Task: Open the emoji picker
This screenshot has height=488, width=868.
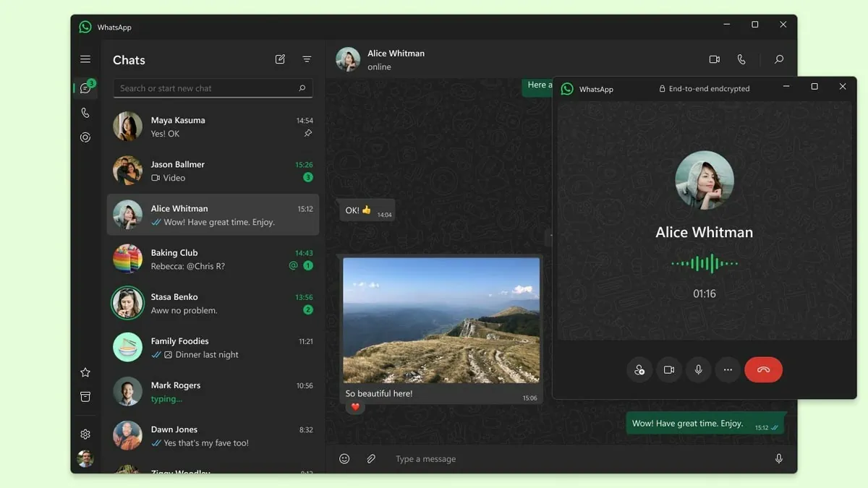Action: tap(344, 458)
